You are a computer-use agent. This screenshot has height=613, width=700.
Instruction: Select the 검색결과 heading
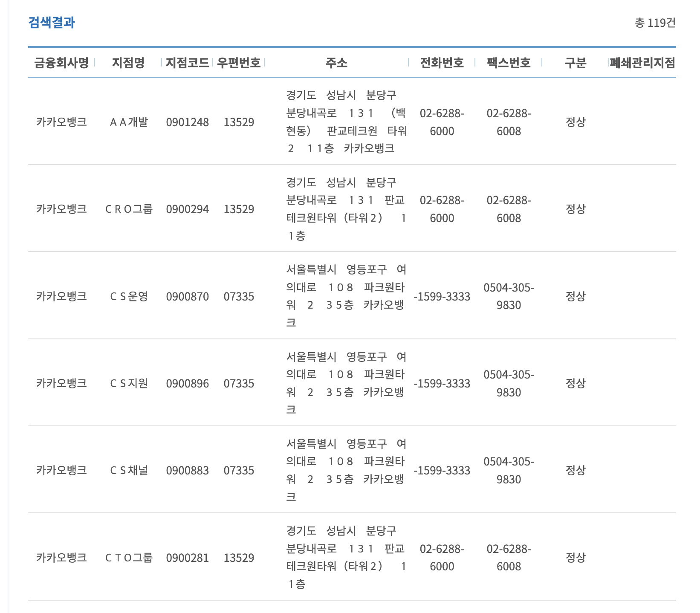(52, 22)
